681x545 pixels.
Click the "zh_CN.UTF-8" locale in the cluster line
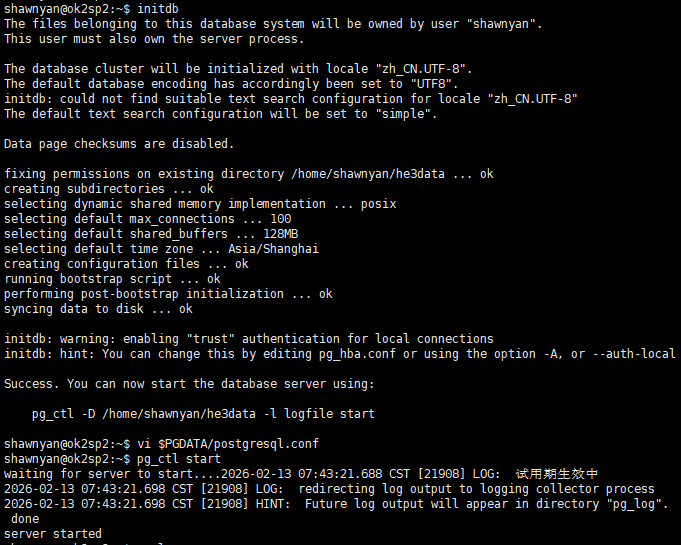(x=430, y=69)
